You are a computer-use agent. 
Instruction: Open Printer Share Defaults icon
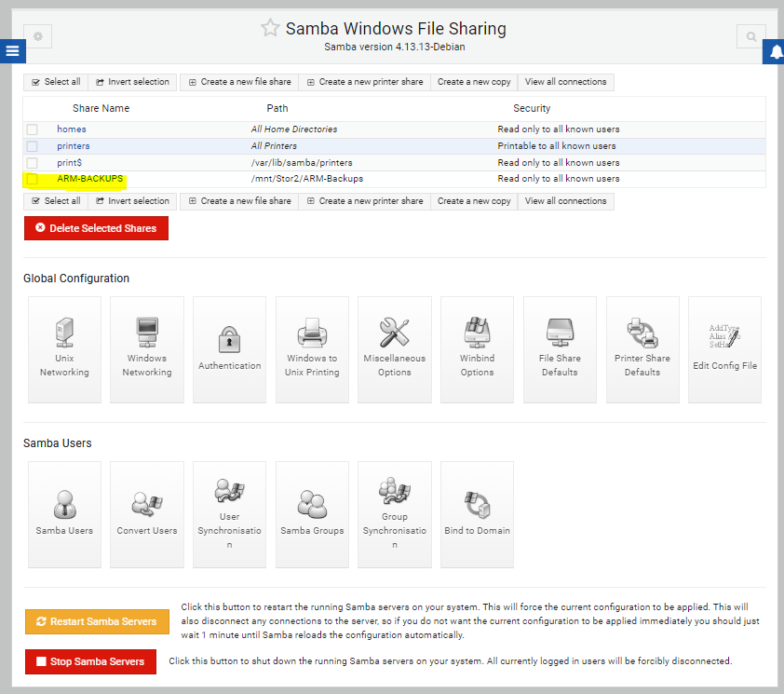[x=642, y=349]
